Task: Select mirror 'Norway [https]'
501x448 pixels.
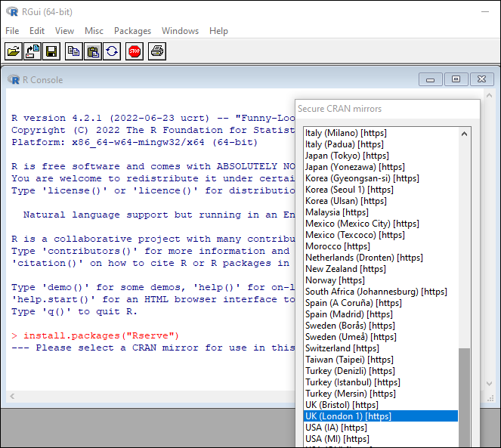Action: (381, 280)
